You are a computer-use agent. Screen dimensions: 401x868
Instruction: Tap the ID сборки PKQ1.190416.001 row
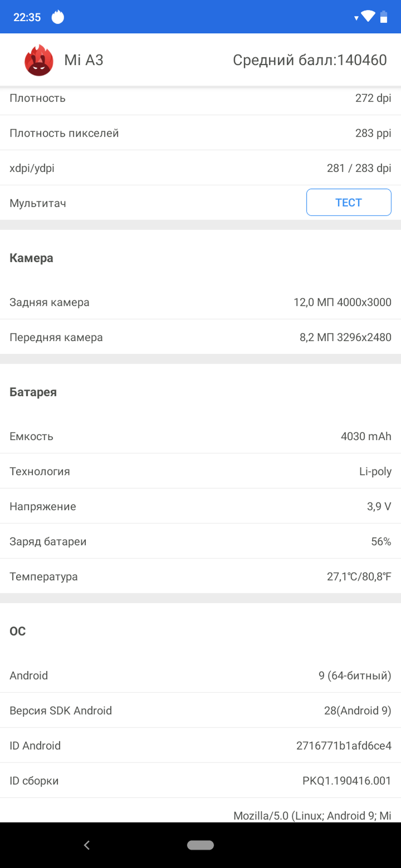click(200, 781)
